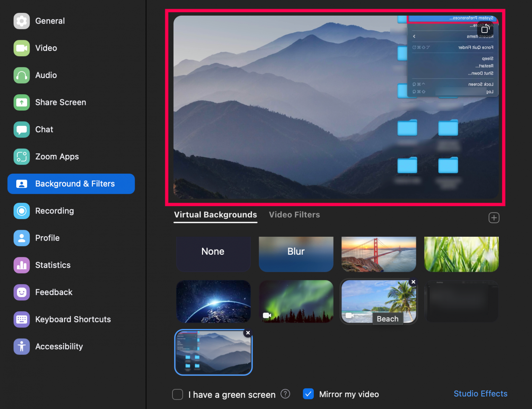The image size is (532, 409).
Task: Select the Audio headphones icon
Action: tap(21, 75)
